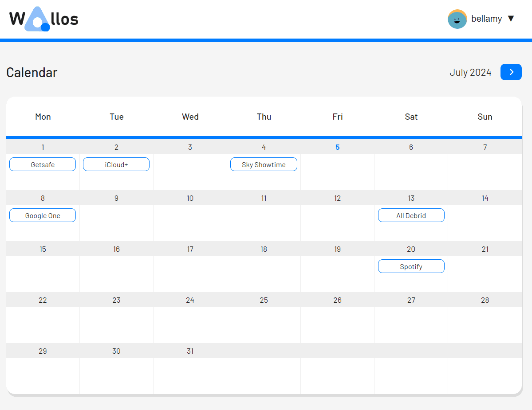The width and height of the screenshot is (532, 410).
Task: Click the Mon column header
Action: tap(43, 117)
